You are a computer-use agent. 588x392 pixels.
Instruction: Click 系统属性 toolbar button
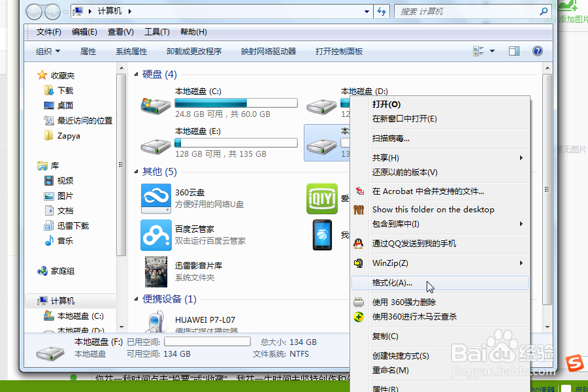point(131,52)
